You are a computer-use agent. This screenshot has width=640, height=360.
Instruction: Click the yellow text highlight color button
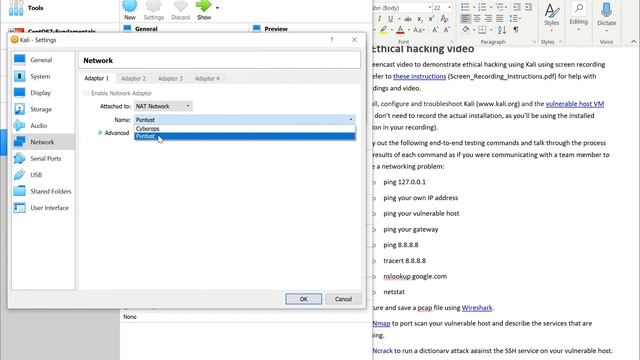[383, 30]
